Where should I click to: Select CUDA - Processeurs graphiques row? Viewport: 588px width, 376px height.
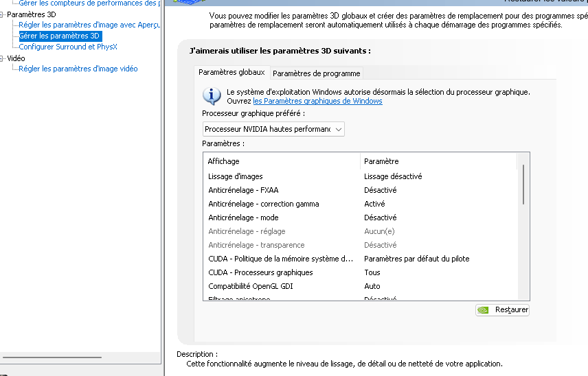360,272
